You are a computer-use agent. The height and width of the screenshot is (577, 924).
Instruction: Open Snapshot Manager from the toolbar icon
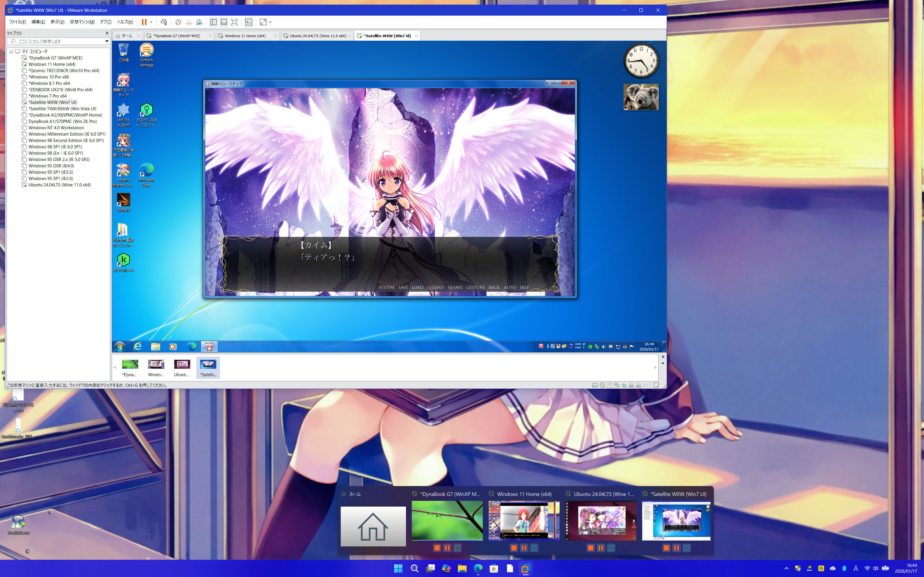pyautogui.click(x=199, y=22)
